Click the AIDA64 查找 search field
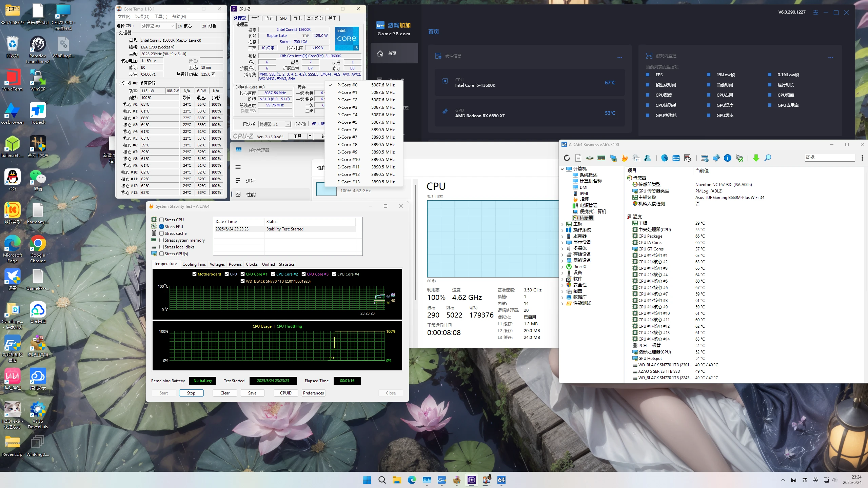The width and height of the screenshot is (868, 488). click(829, 158)
